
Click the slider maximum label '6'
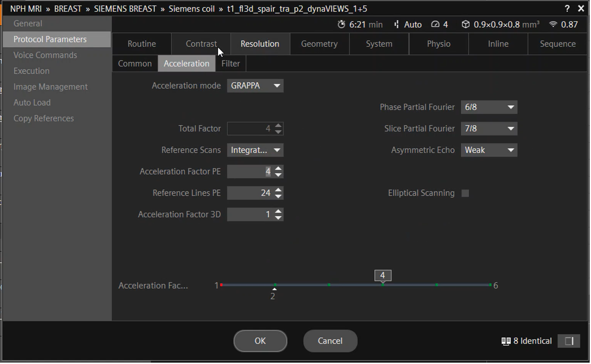pos(495,285)
